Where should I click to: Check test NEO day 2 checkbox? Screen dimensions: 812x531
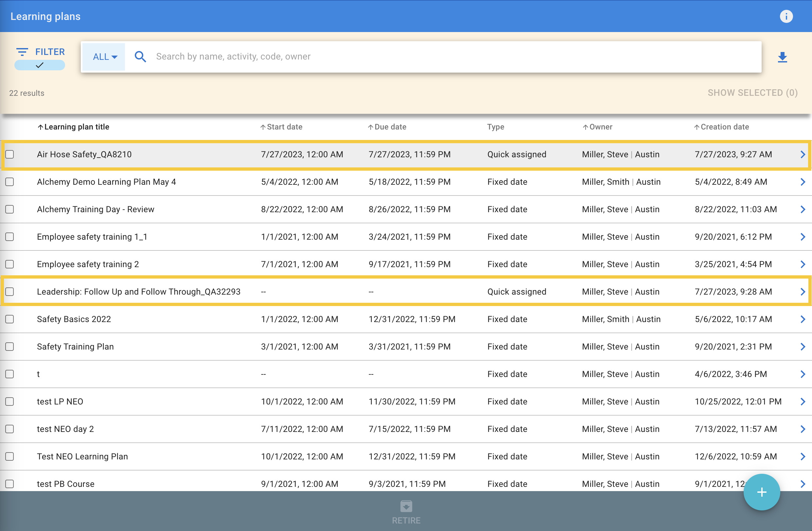pos(9,429)
